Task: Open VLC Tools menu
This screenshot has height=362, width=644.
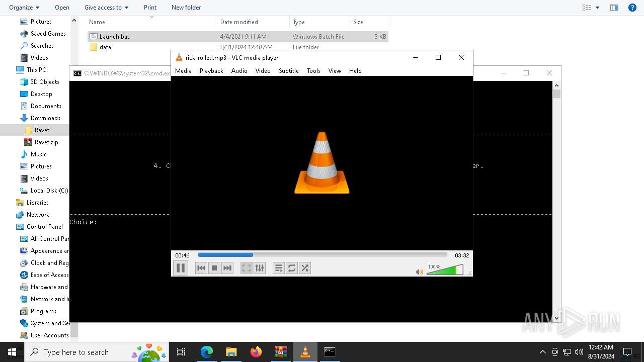Action: [x=313, y=71]
